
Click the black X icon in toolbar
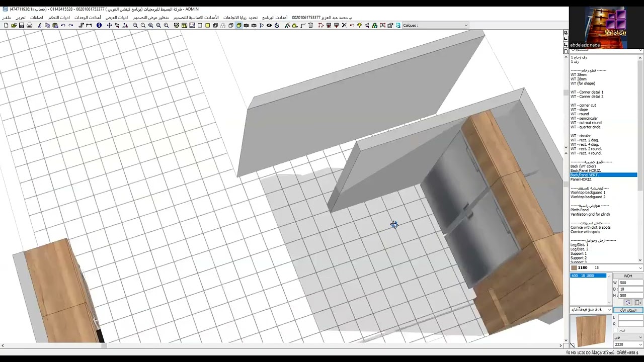(344, 25)
